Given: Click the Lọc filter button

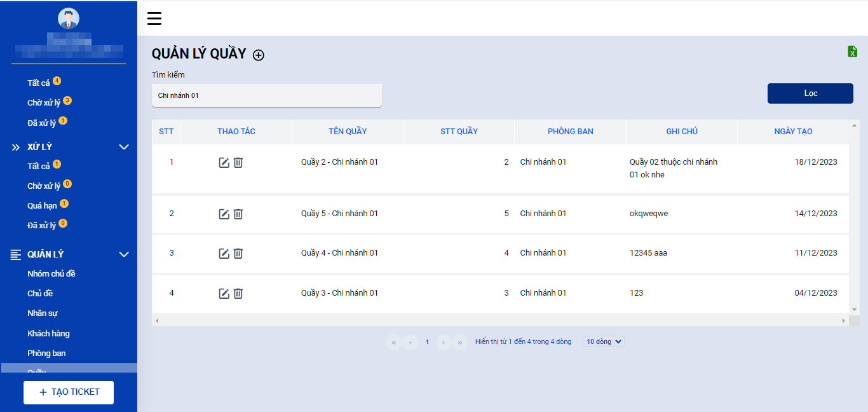Looking at the screenshot, I should (810, 93).
